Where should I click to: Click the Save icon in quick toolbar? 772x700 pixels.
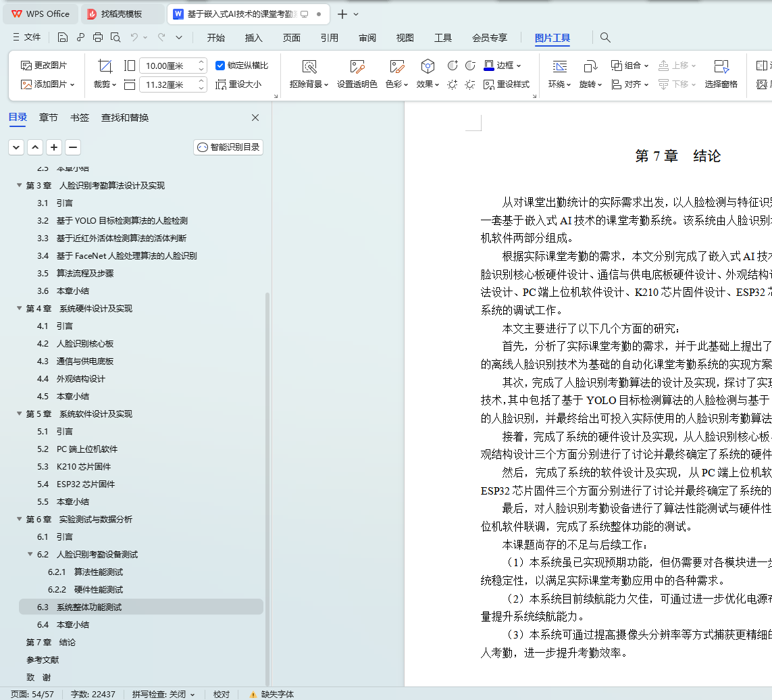[63, 37]
